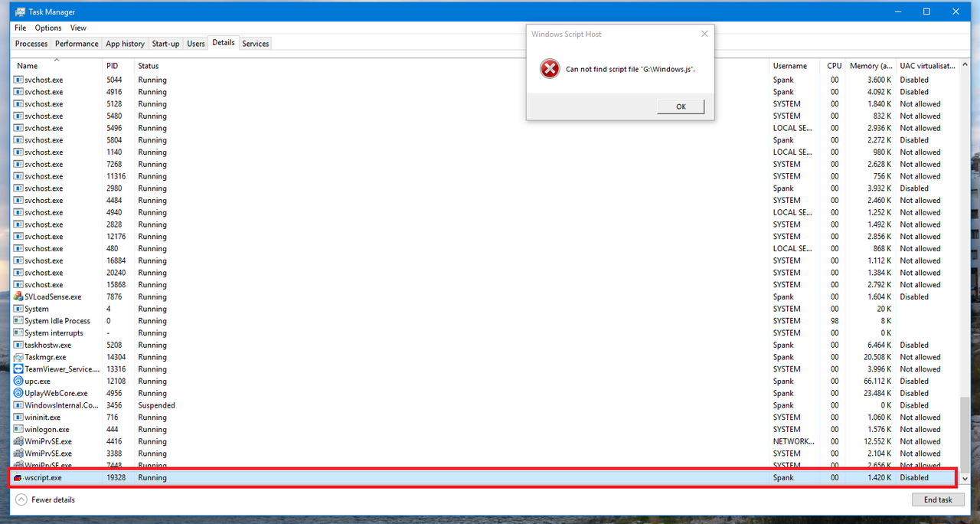Sort by the CPU column header
Image resolution: width=980 pixels, height=524 pixels.
(833, 66)
